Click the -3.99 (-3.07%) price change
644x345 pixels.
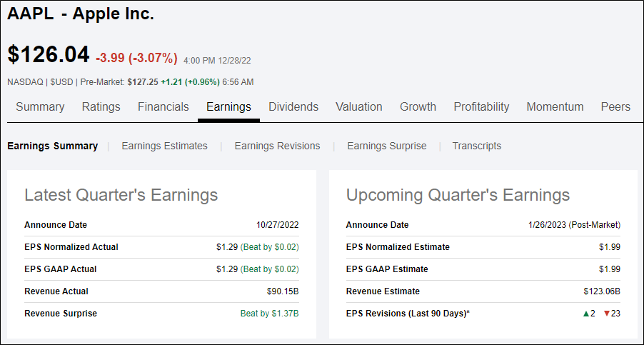click(136, 59)
